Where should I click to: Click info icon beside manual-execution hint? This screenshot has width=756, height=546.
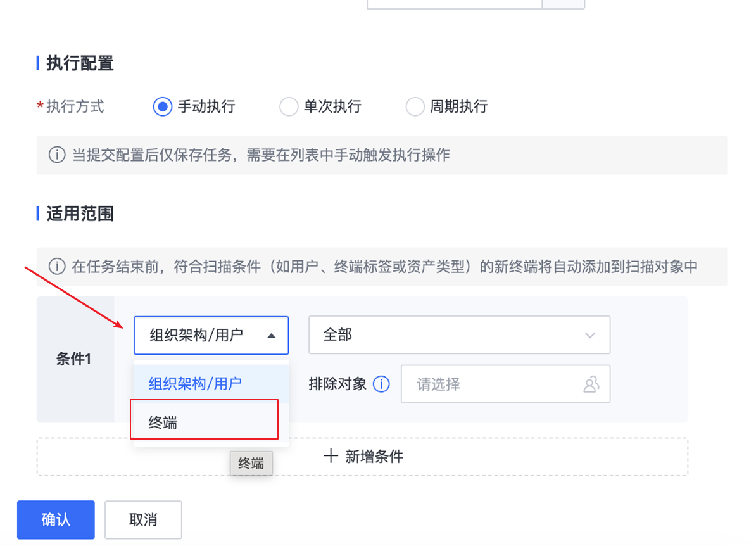[57, 155]
